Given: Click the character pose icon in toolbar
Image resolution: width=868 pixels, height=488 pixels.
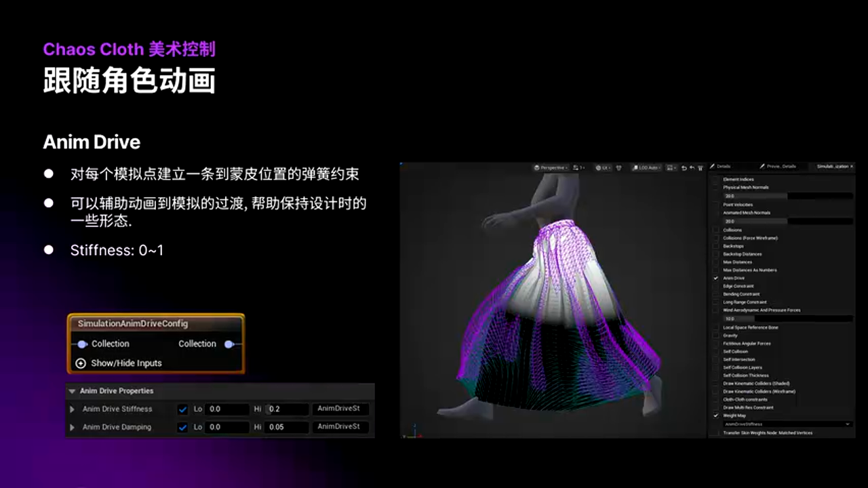Looking at the screenshot, I should pyautogui.click(x=618, y=166).
